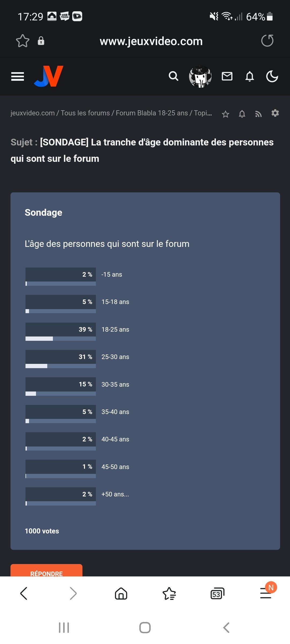Screen dimensions: 290x644
Task: Toggle dark mode moon icon
Action: coord(272,76)
